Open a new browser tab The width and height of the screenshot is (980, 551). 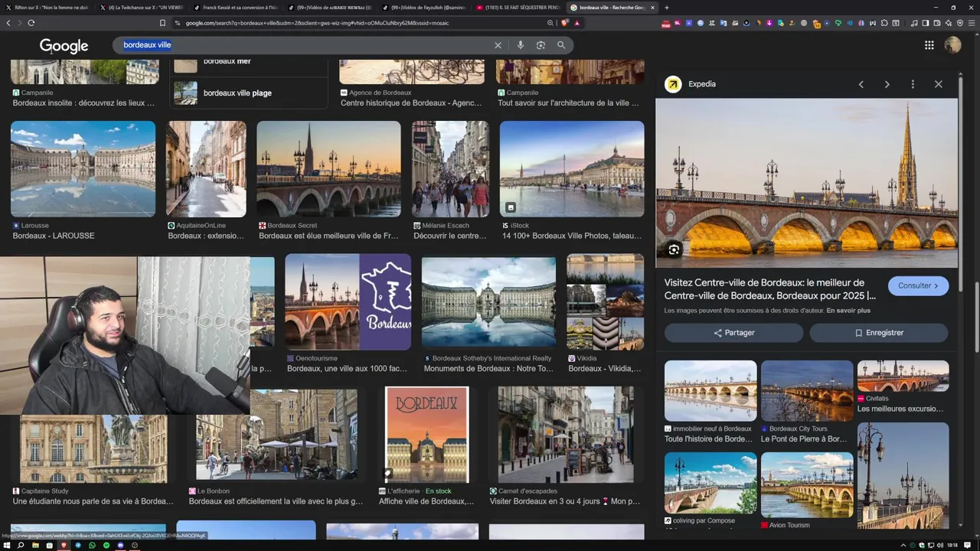(x=666, y=8)
